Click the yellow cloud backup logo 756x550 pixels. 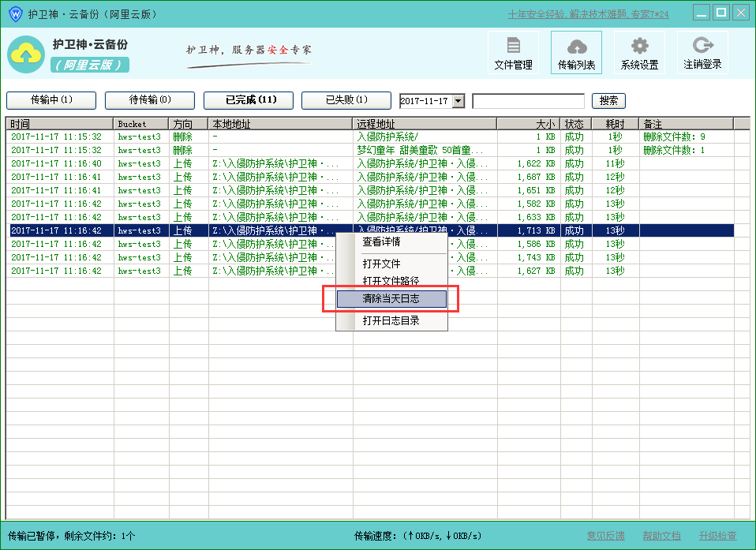click(x=26, y=54)
